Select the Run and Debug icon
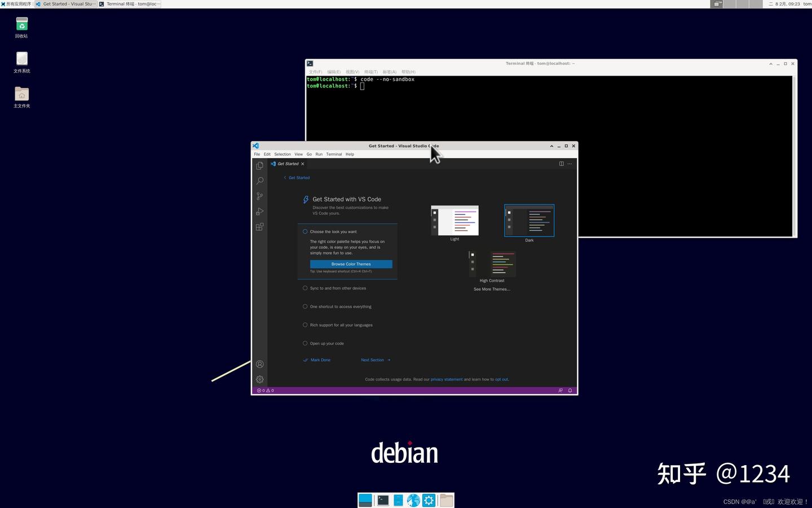This screenshot has width=812, height=508. [x=259, y=211]
